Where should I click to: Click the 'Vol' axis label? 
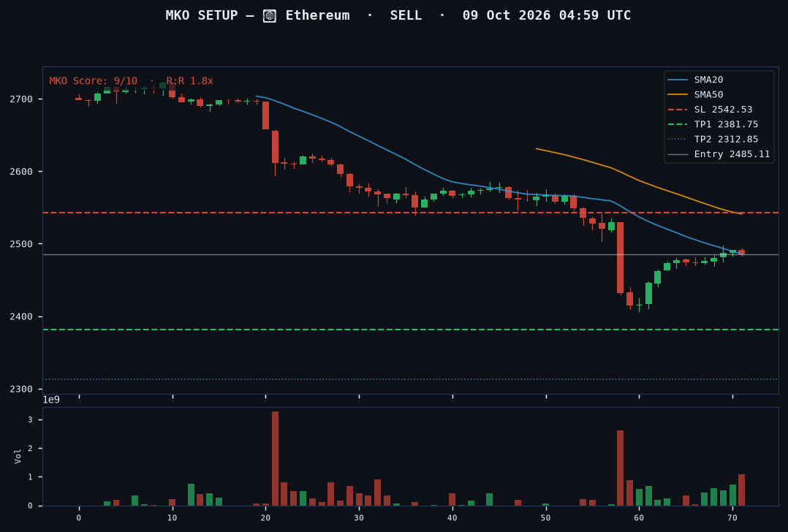click(x=18, y=456)
